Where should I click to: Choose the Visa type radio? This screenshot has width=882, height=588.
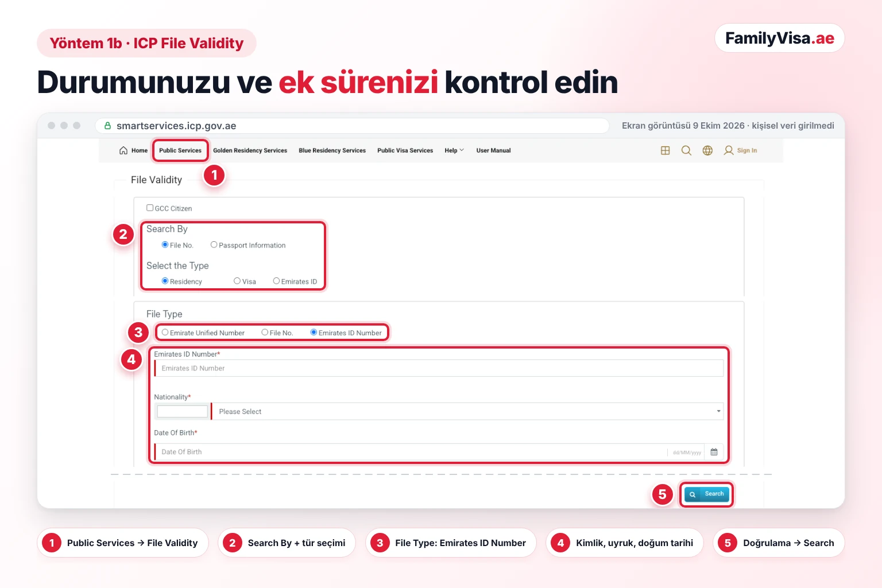tap(237, 281)
